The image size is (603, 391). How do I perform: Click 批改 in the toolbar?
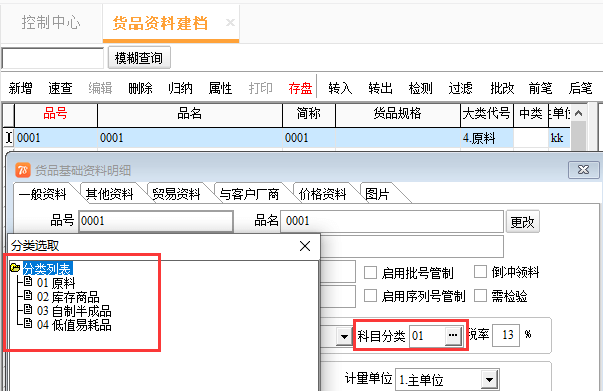(x=502, y=88)
